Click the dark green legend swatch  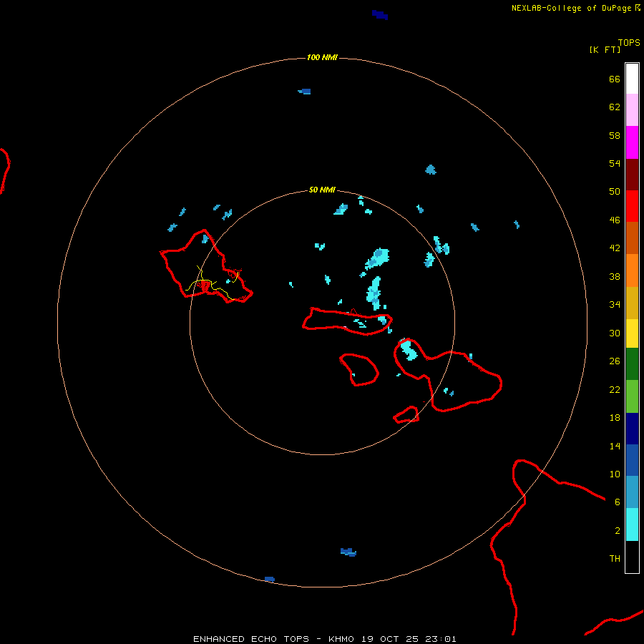632,364
